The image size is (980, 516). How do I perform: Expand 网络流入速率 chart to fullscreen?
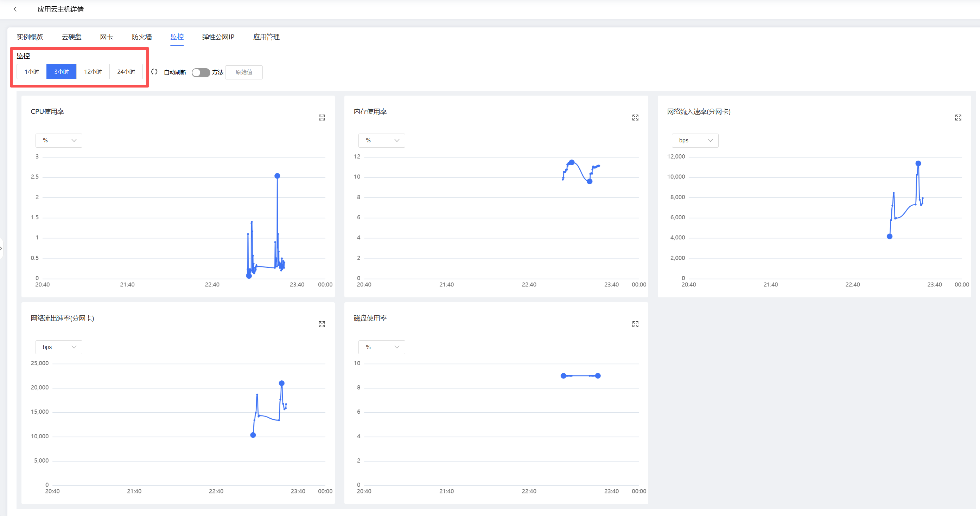(x=958, y=117)
